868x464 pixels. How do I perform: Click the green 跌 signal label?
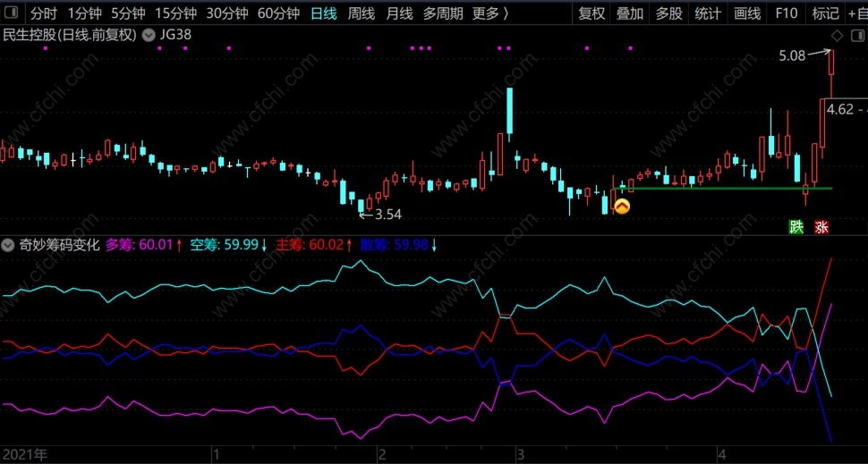(x=796, y=227)
